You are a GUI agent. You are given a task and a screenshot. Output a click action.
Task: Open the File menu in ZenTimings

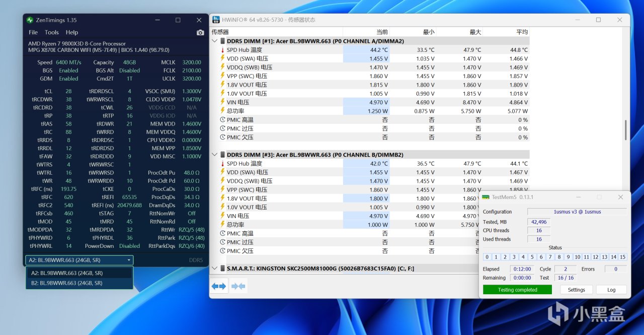click(33, 32)
